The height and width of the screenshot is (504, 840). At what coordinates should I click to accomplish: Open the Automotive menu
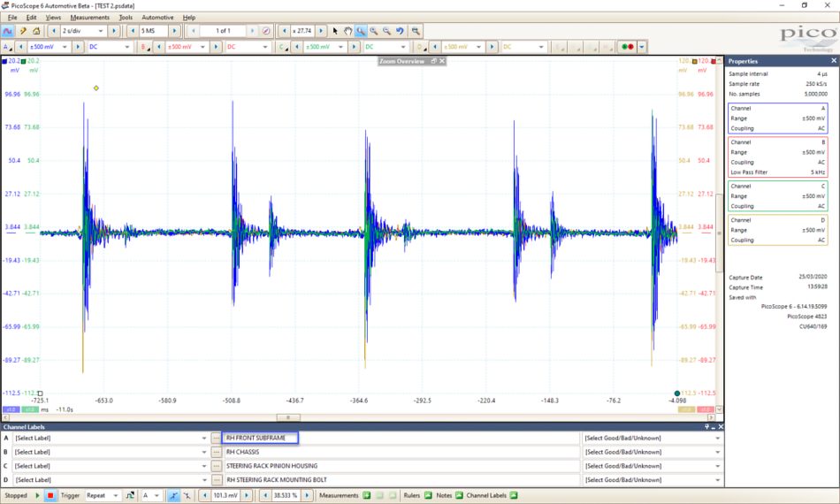[157, 17]
